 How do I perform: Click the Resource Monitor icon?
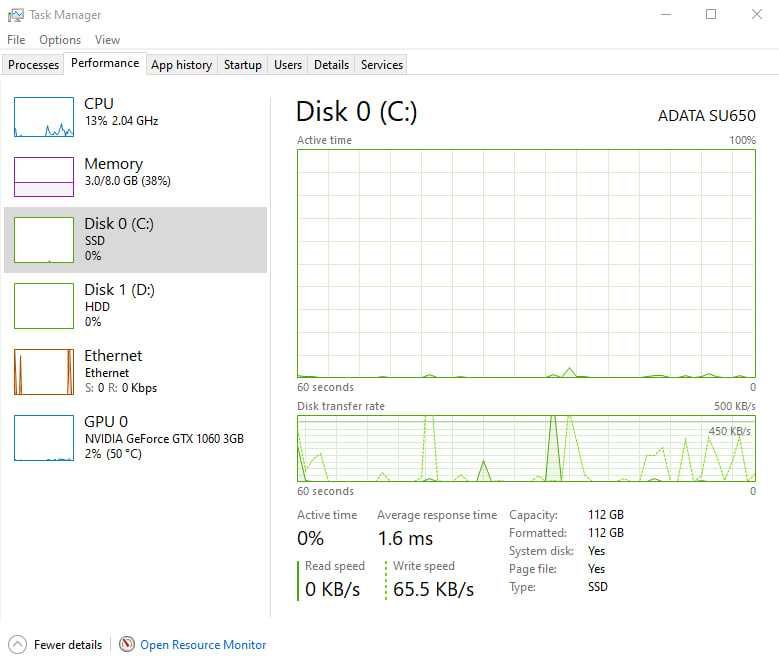[x=127, y=644]
